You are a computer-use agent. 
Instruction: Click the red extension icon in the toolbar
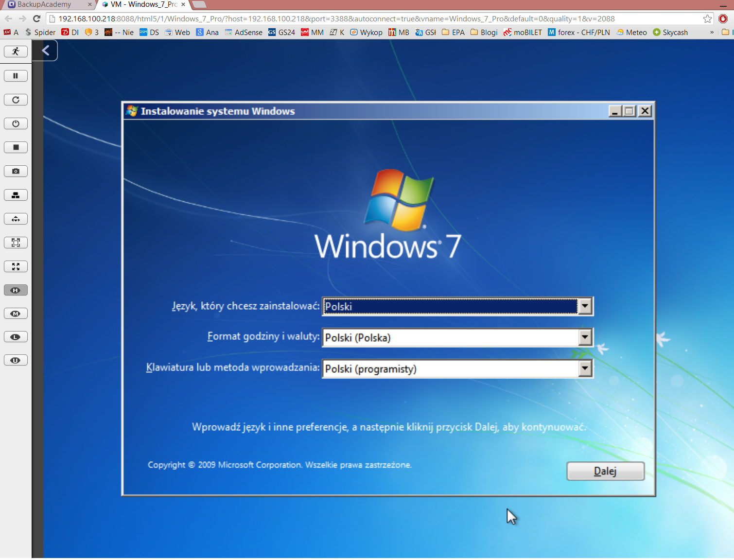coord(723,18)
